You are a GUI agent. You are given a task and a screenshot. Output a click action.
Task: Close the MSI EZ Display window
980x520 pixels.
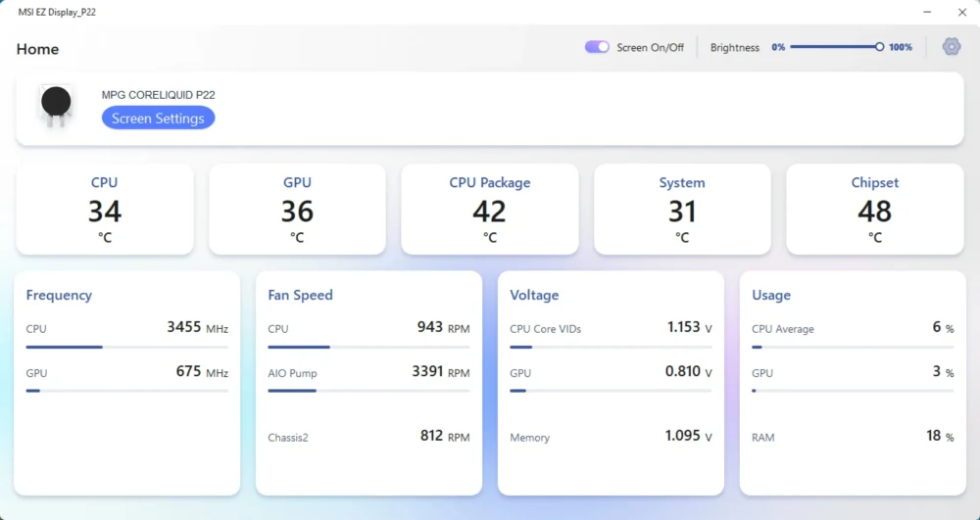click(x=962, y=12)
